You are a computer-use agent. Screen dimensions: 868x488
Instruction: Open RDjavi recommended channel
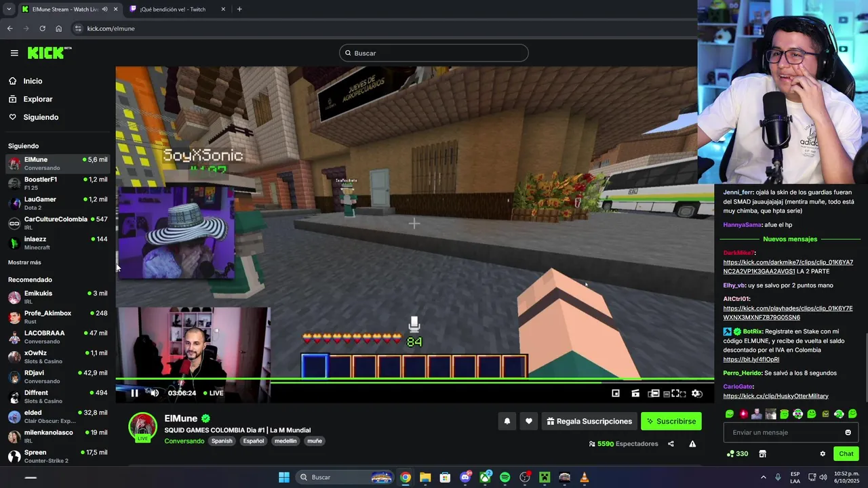pos(58,376)
